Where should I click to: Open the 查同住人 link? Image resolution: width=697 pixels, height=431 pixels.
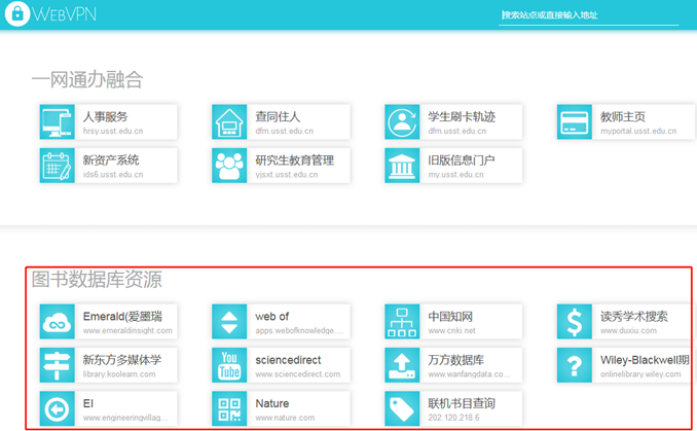coord(281,122)
